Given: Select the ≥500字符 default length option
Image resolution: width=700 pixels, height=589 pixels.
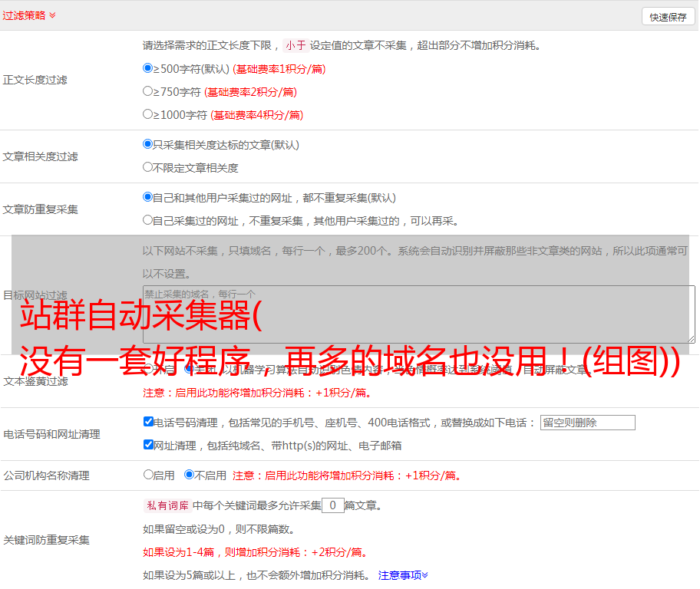Looking at the screenshot, I should tap(148, 68).
